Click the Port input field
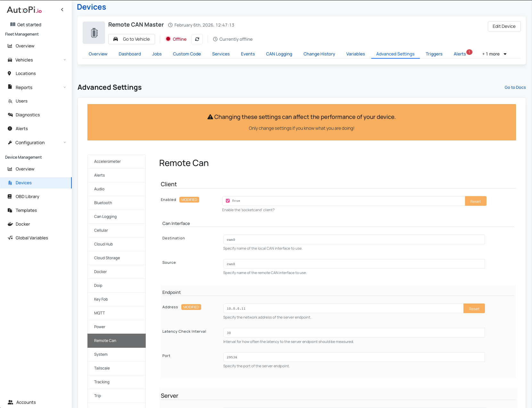This screenshot has width=532, height=408. pyautogui.click(x=354, y=357)
